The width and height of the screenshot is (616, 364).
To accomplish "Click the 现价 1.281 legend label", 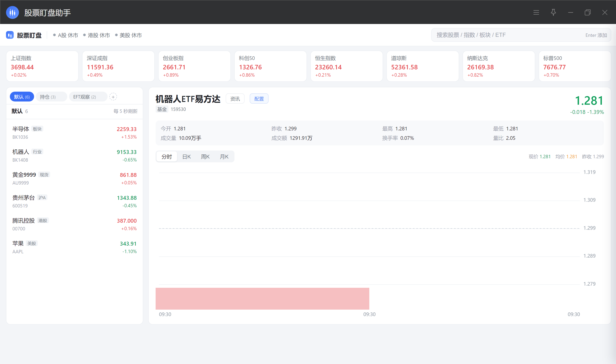I will tap(539, 157).
